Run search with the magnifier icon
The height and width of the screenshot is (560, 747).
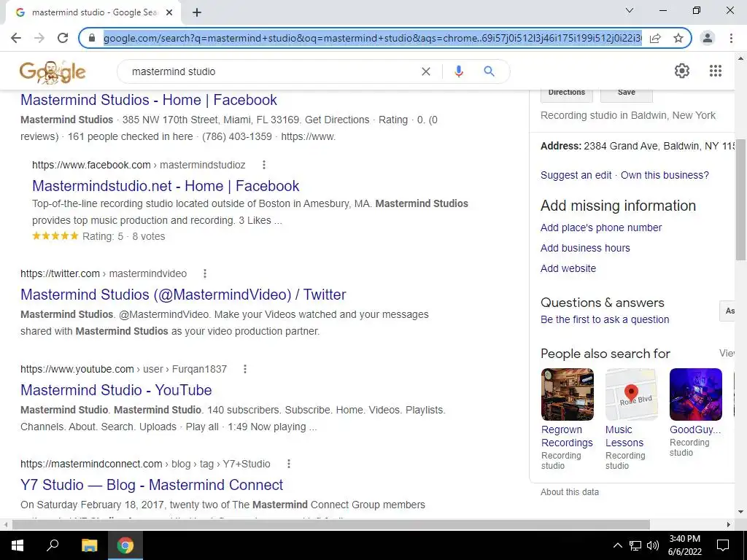(489, 71)
